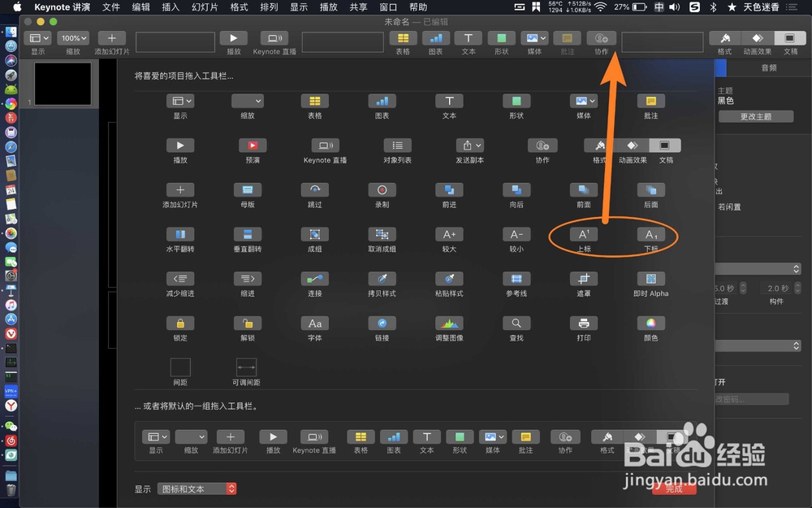This screenshot has height=508, width=812.
Task: Open the 媒体 media dropdown in palette
Action: pos(584,101)
